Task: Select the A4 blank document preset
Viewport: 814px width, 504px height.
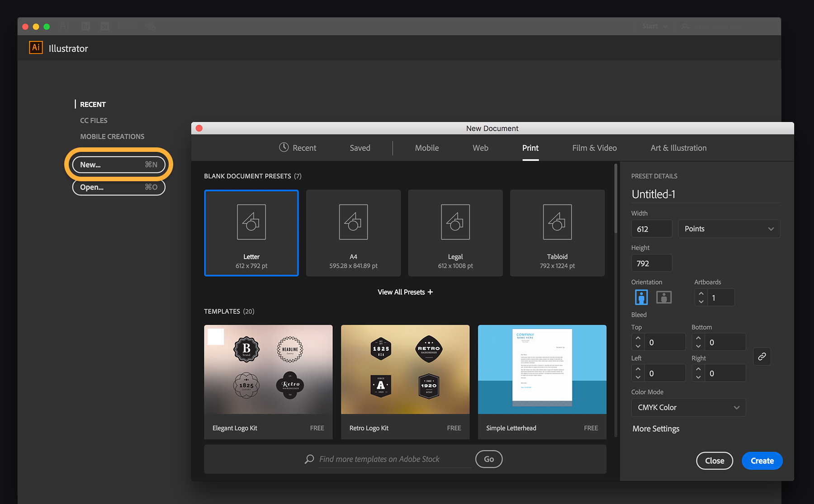Action: [353, 233]
